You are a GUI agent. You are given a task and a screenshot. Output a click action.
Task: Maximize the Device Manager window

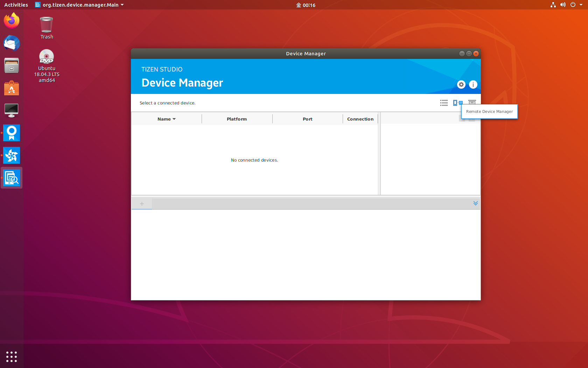469,54
